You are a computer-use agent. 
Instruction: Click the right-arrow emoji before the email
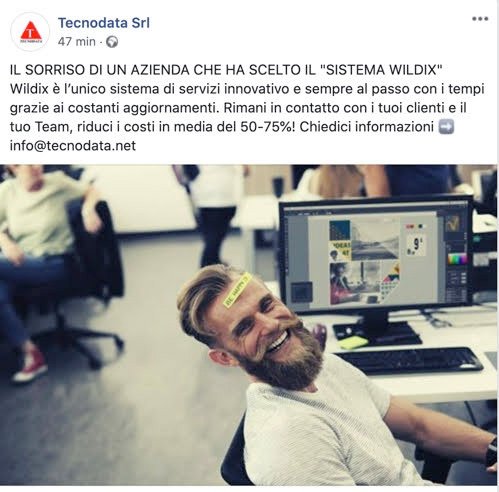[446, 127]
